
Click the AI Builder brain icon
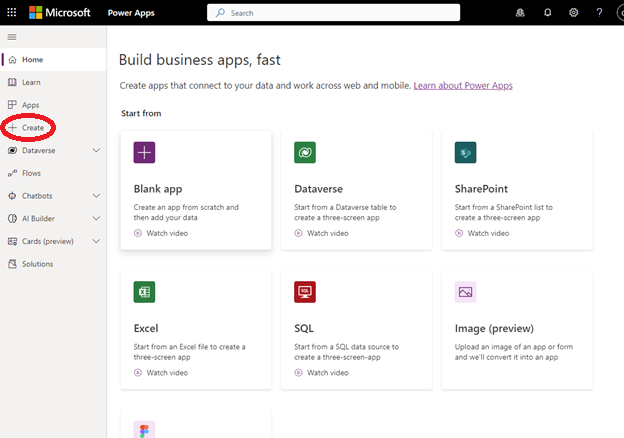(x=12, y=218)
